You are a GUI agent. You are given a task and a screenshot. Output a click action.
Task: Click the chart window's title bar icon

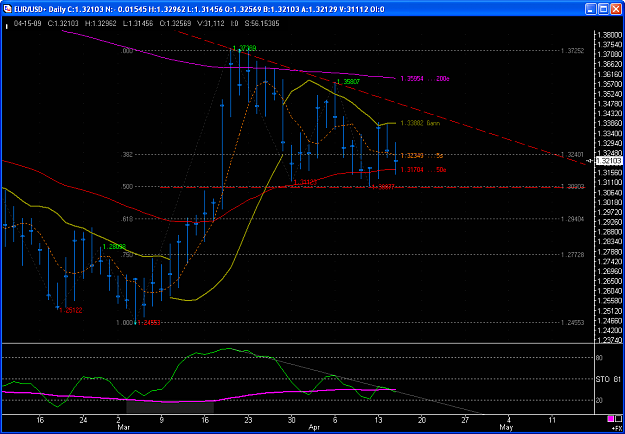tap(8, 8)
